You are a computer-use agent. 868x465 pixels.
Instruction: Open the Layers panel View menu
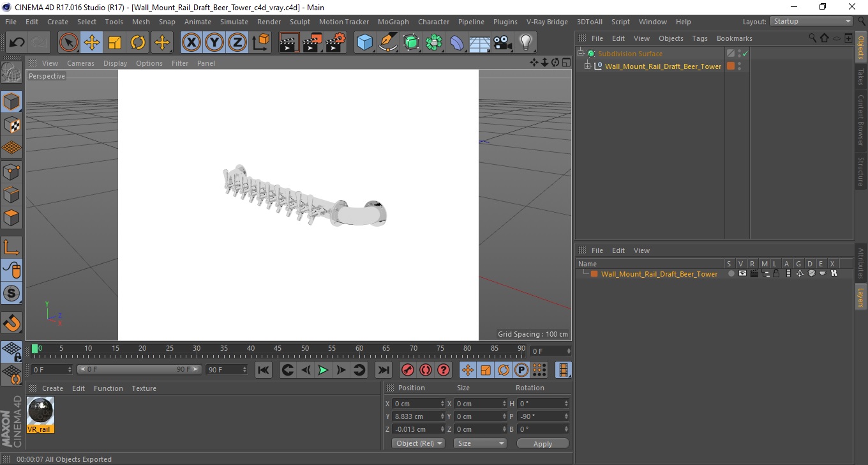tap(641, 250)
